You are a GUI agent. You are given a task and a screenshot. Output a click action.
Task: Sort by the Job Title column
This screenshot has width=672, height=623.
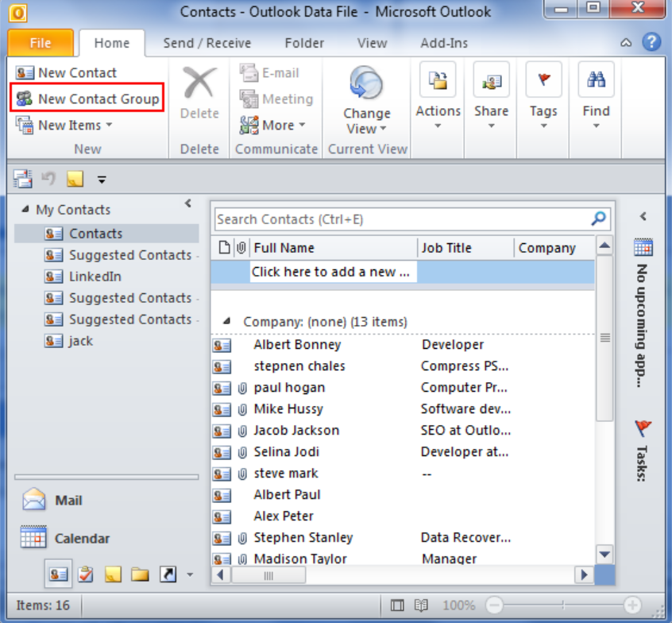point(465,248)
